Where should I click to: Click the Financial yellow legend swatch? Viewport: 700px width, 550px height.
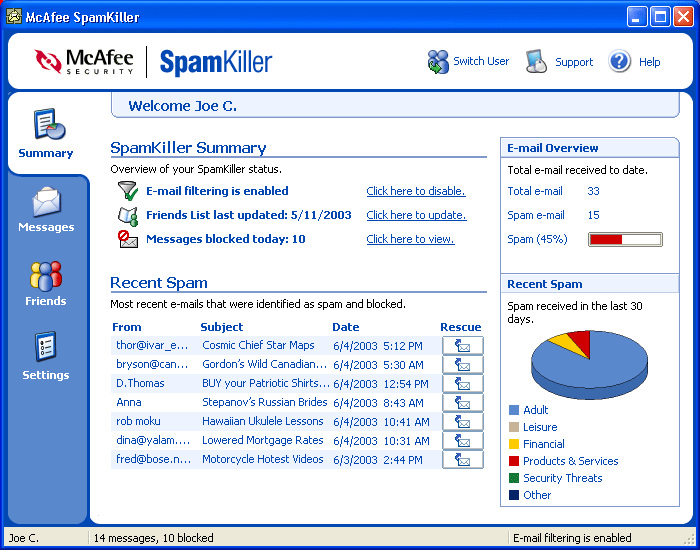click(514, 444)
